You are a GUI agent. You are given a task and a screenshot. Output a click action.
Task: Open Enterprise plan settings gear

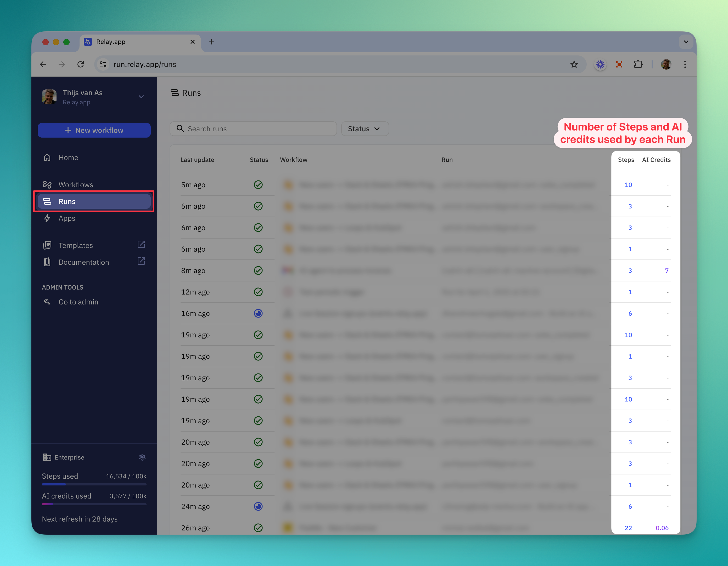[x=142, y=457]
